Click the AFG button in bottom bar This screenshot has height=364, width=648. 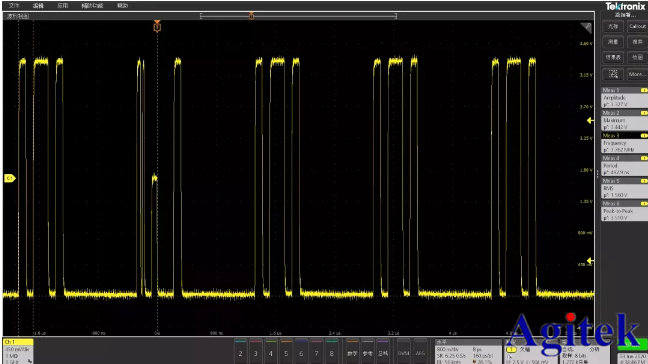coord(420,352)
